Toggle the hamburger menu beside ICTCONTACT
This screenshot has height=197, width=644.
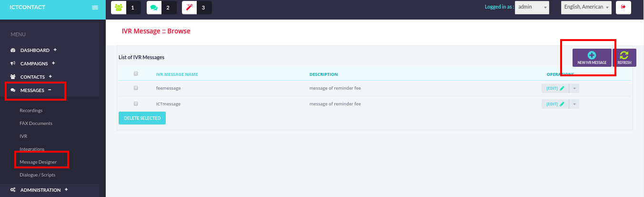pyautogui.click(x=95, y=8)
